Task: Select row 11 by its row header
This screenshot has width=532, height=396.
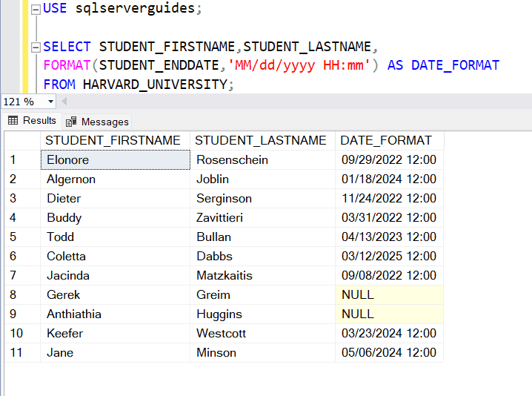Action: (22, 352)
